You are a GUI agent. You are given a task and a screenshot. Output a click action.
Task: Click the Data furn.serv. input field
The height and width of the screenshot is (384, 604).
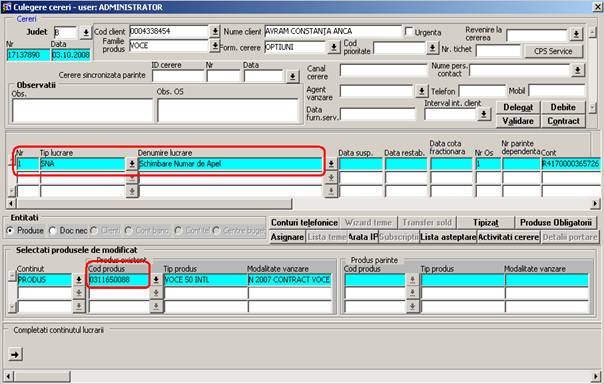[x=378, y=114]
